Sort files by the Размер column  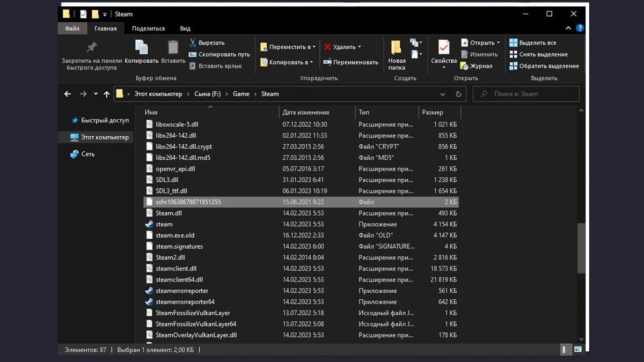click(x=440, y=113)
